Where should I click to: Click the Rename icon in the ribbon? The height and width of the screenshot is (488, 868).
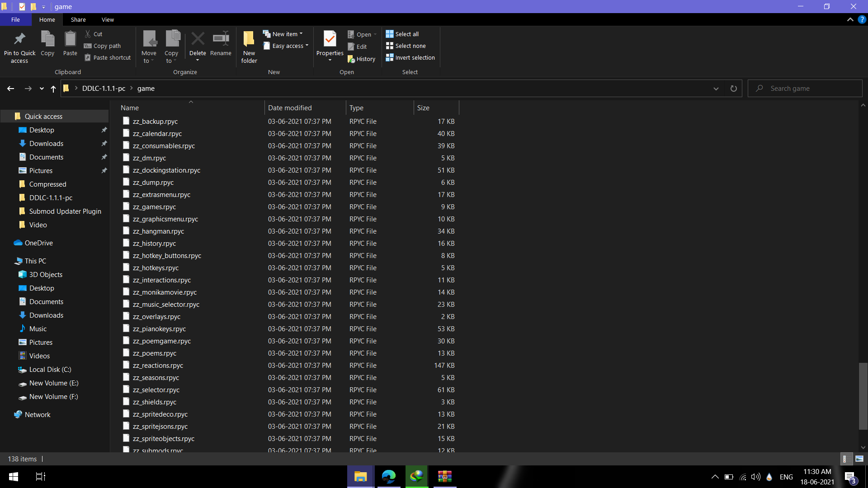point(221,39)
